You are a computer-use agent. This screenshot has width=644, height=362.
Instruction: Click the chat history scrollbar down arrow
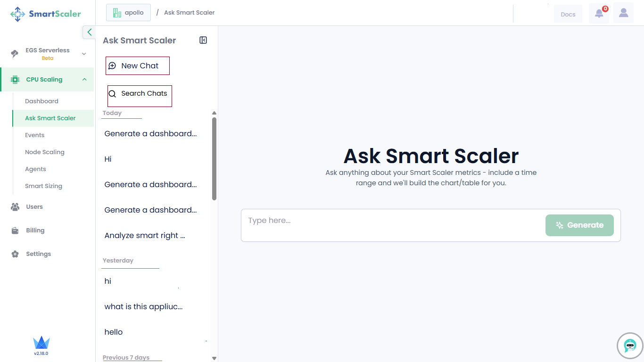pos(214,358)
